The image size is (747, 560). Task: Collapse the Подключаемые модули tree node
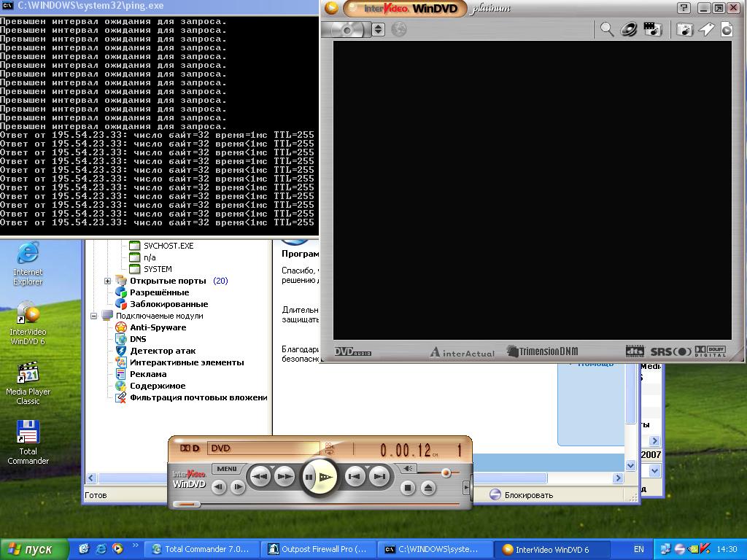point(94,316)
